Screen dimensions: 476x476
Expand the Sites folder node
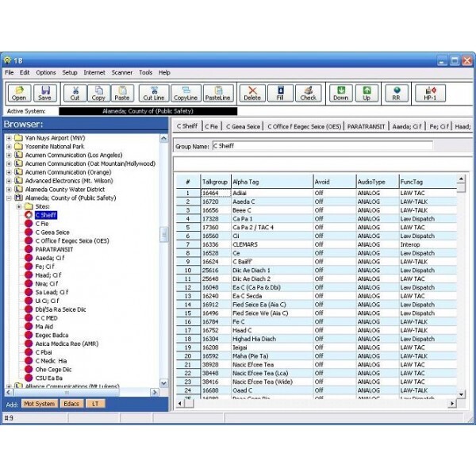(19, 206)
